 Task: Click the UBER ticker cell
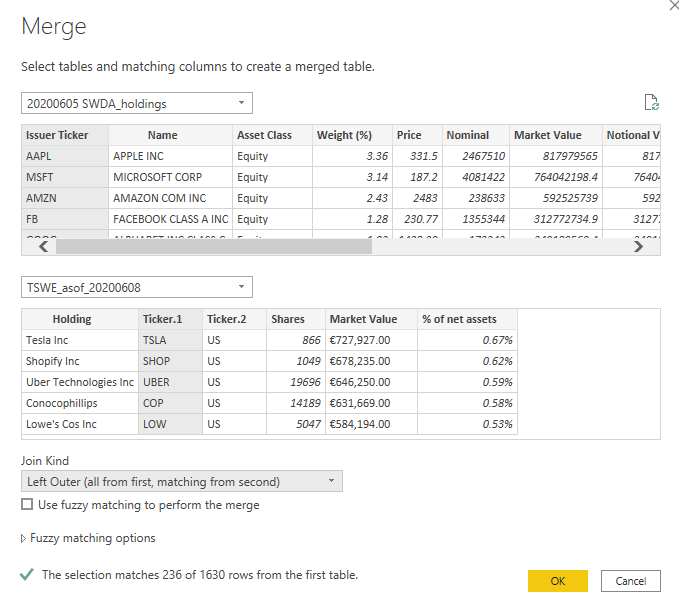(171, 382)
